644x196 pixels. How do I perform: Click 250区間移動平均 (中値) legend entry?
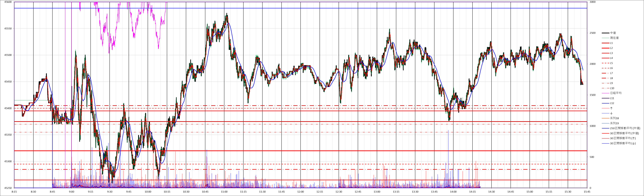625,128
